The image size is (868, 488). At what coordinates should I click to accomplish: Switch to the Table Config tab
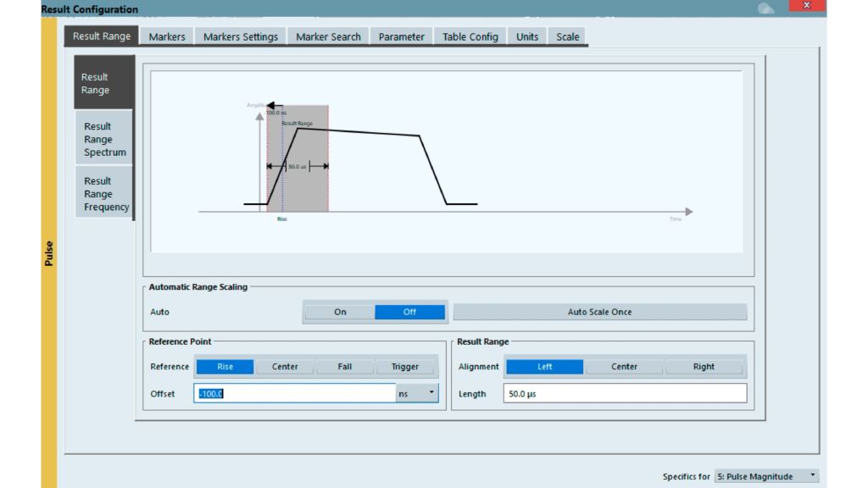pyautogui.click(x=470, y=36)
